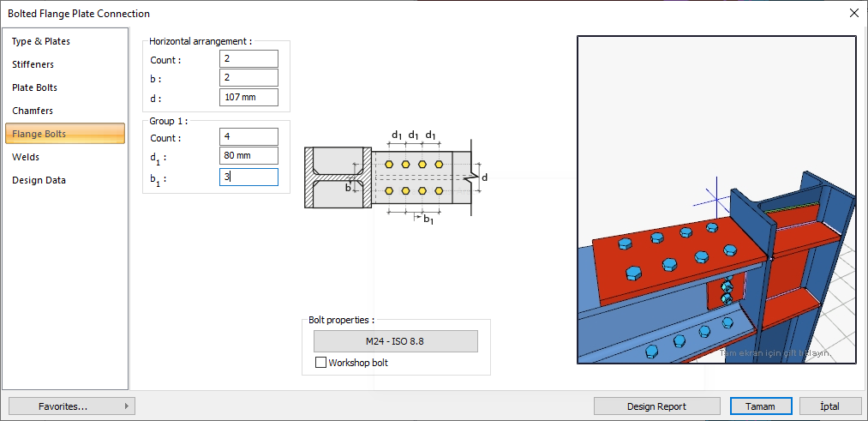
Task: Edit the d field showing 107 mm
Action: [x=248, y=97]
